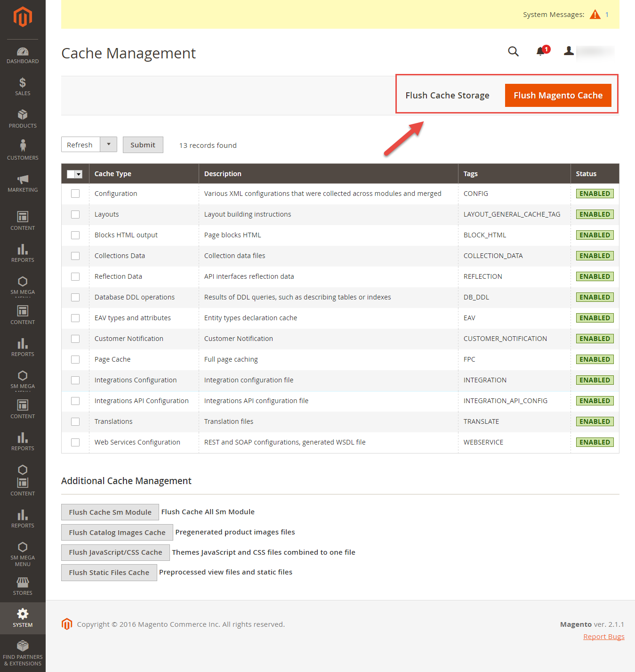Click the system messages warning triangle
The height and width of the screenshot is (672, 635).
pos(595,14)
